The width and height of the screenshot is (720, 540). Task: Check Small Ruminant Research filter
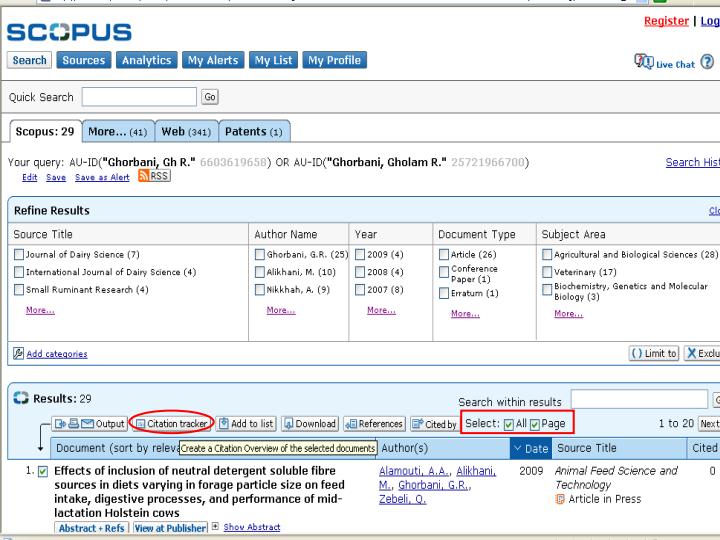click(x=19, y=290)
